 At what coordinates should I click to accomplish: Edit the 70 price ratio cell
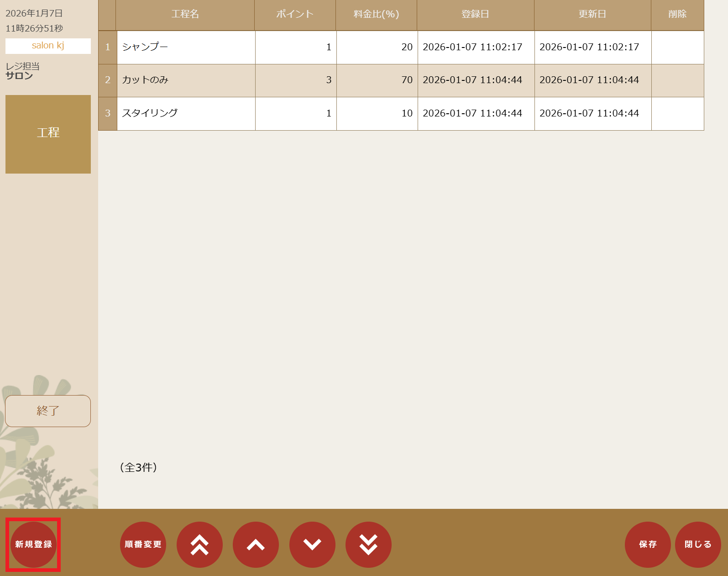(377, 80)
